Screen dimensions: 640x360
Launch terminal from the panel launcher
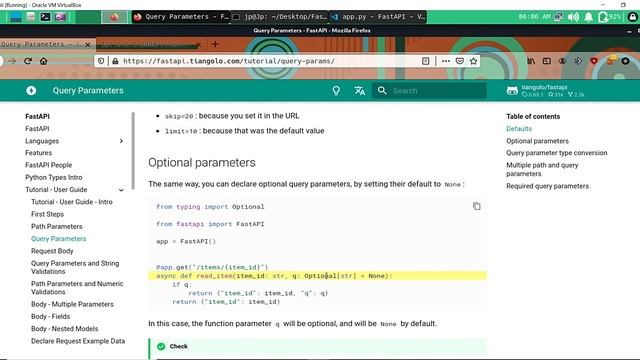click(45, 17)
